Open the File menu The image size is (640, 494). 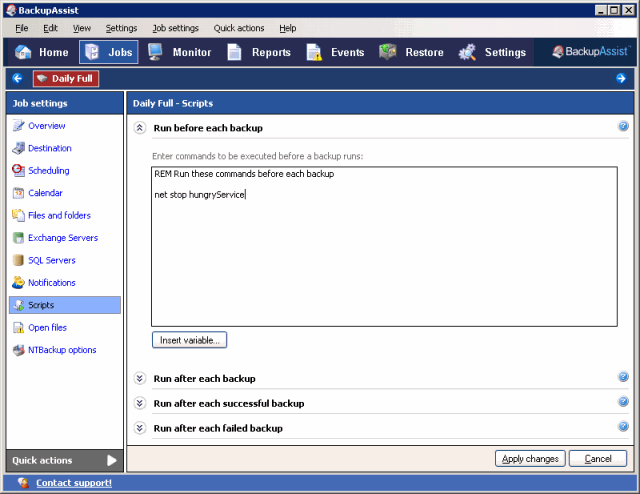point(22,28)
